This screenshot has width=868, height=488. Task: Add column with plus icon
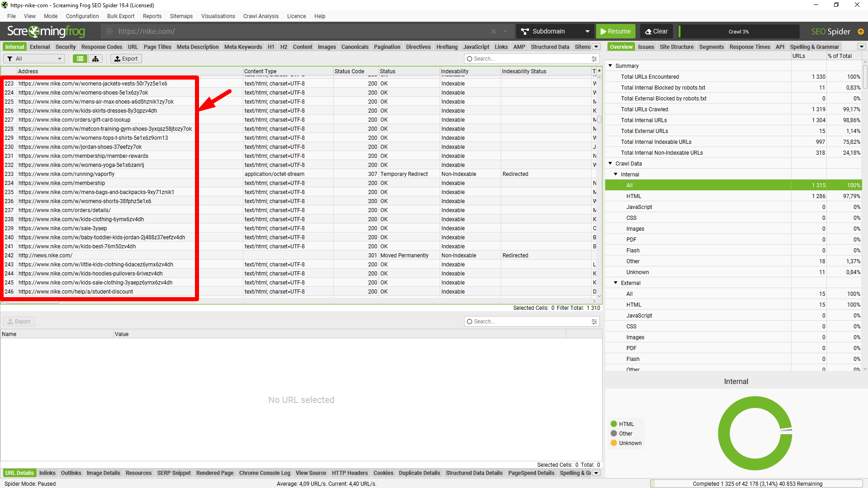click(x=599, y=71)
